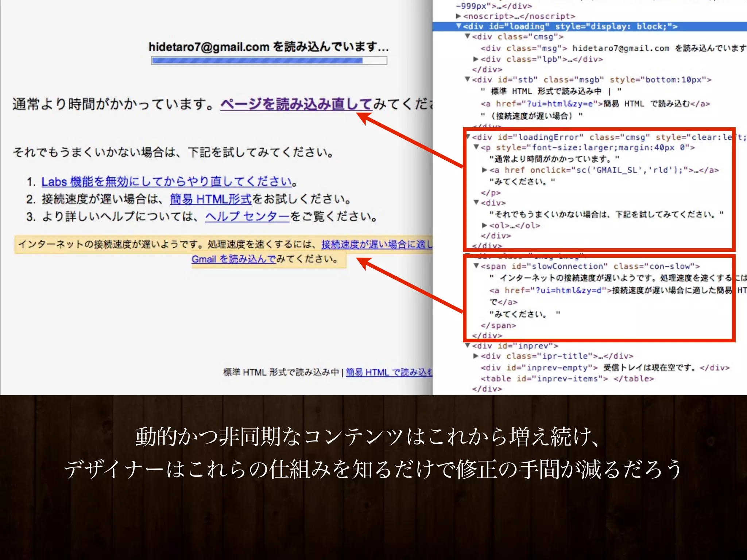747x560 pixels.
Task: Expand the ol node in DevTools
Action: [x=484, y=225]
